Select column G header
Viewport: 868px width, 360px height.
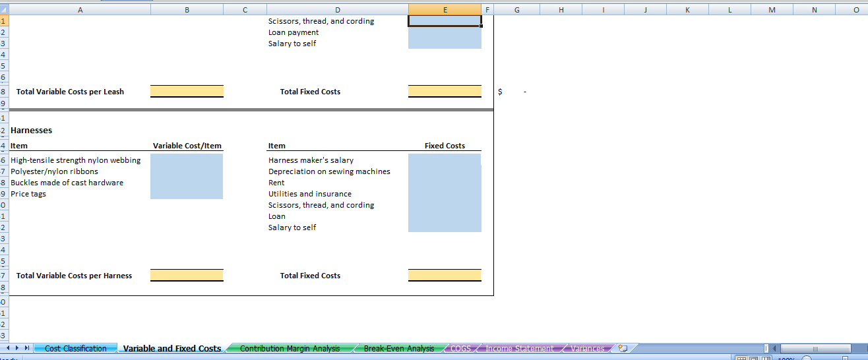point(516,10)
